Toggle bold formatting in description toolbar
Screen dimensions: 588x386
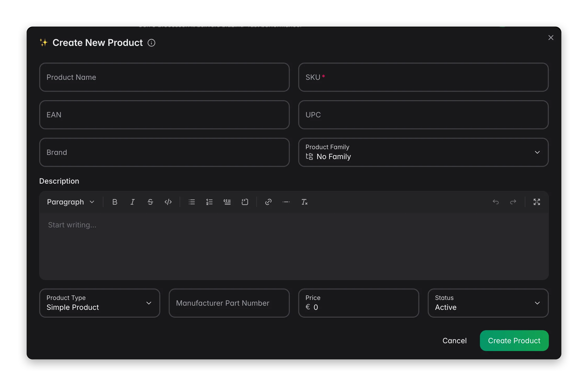tap(115, 202)
